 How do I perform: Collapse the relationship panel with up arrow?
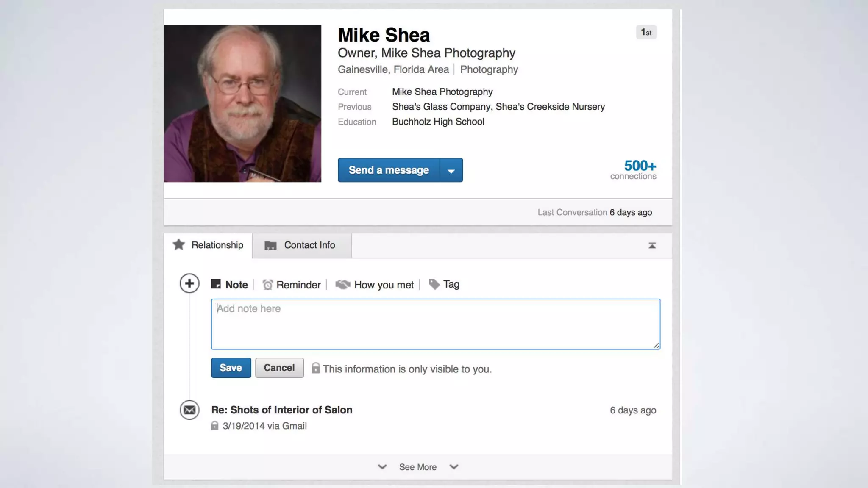652,246
